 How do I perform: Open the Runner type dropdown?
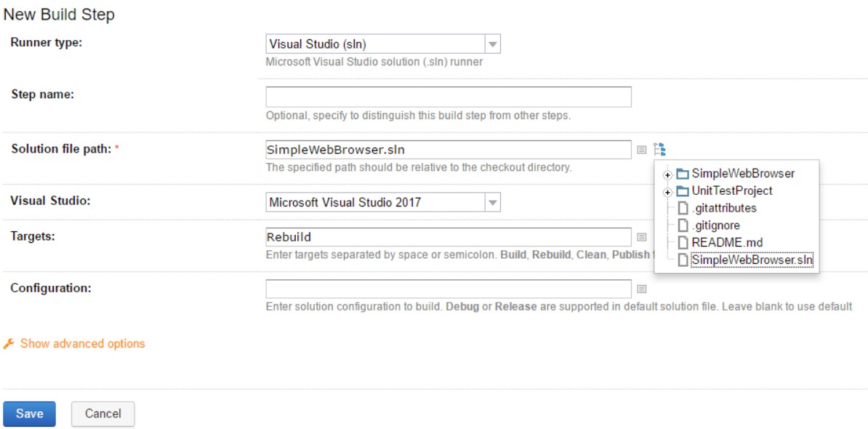pyautogui.click(x=383, y=44)
